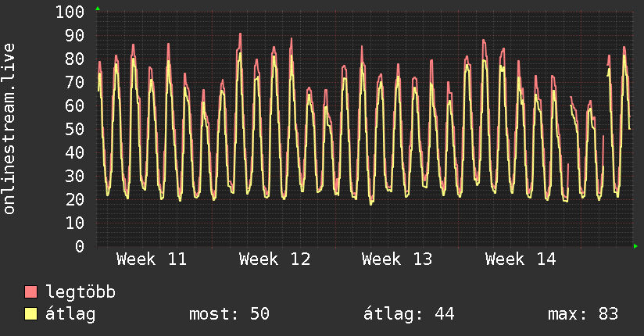The width and height of the screenshot is (644, 336).
Task: Click the 'most: 50' current value
Action: pyautogui.click(x=229, y=314)
